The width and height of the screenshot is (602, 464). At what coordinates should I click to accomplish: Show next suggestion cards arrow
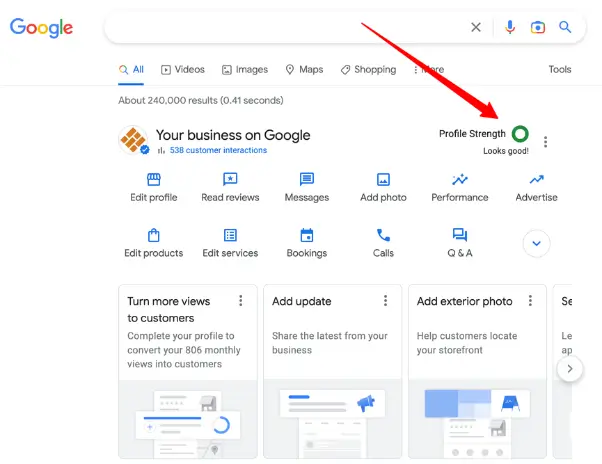570,369
